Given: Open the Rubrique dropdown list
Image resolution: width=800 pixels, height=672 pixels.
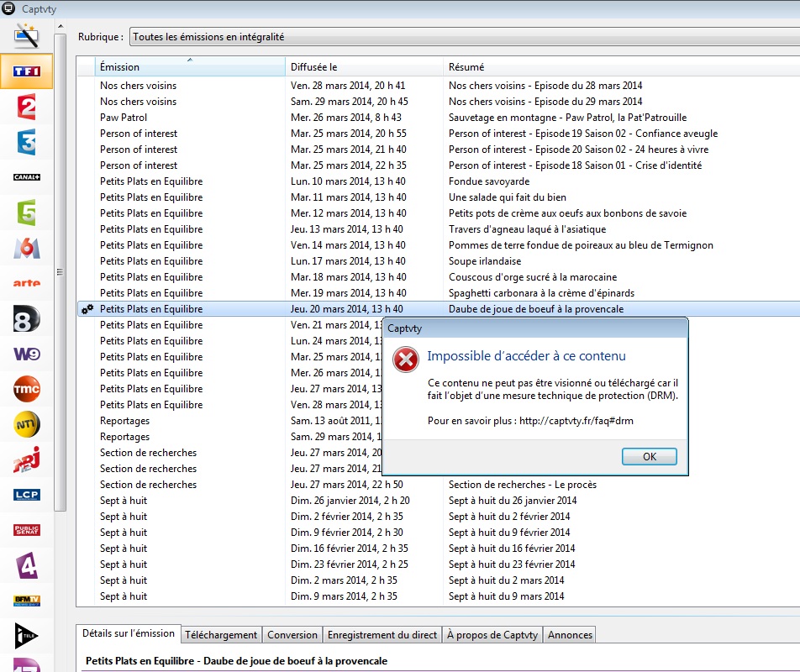Looking at the screenshot, I should pyautogui.click(x=462, y=37).
